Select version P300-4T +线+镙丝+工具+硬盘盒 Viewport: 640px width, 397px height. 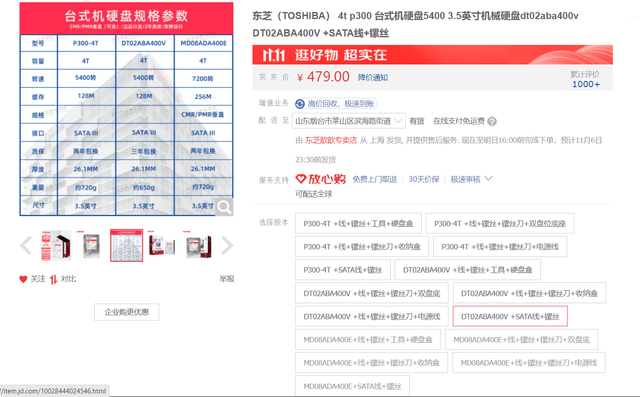(x=358, y=224)
